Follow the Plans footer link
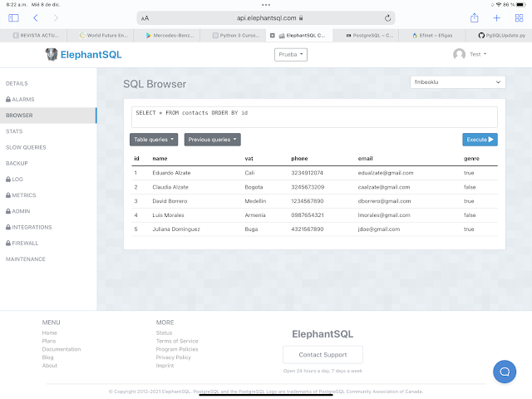The height and width of the screenshot is (399, 532). [49, 341]
